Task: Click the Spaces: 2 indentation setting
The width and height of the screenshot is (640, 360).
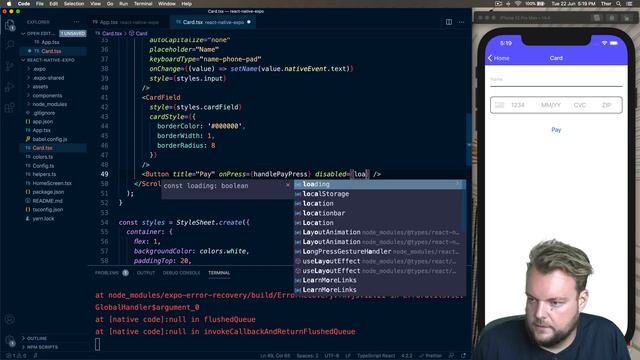Action: (307, 356)
